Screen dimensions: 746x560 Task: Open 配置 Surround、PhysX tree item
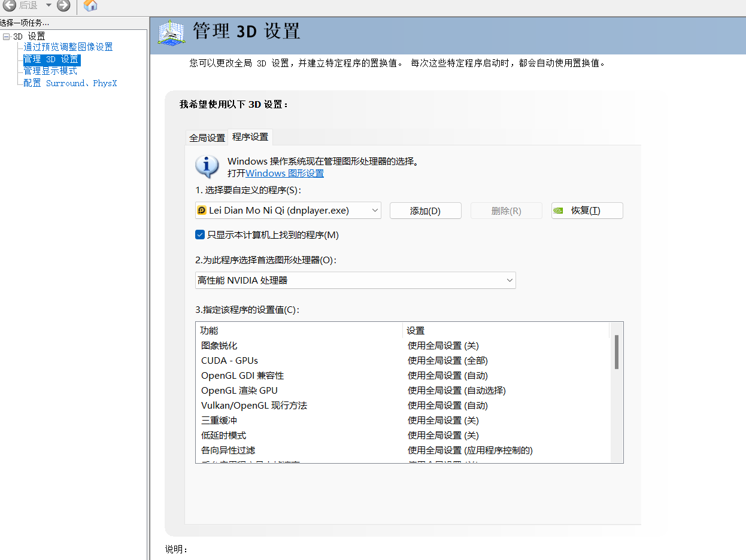pyautogui.click(x=70, y=83)
